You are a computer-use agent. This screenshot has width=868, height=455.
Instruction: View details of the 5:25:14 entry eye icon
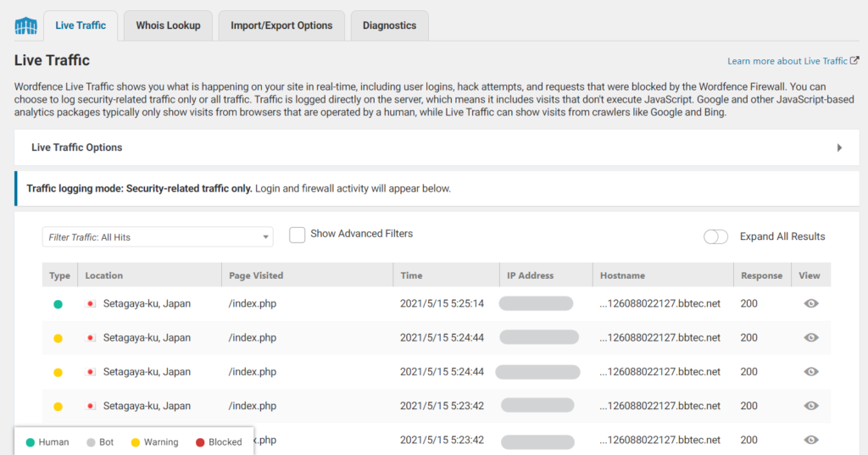pos(811,303)
